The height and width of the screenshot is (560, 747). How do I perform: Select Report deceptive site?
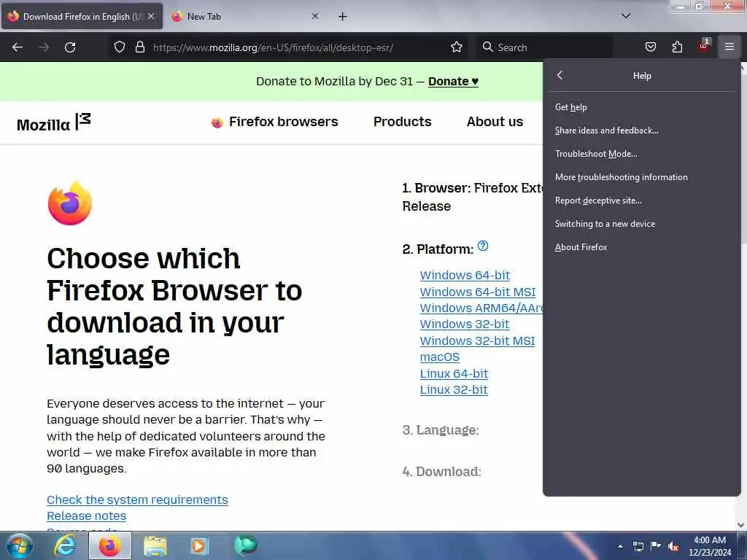point(642,201)
